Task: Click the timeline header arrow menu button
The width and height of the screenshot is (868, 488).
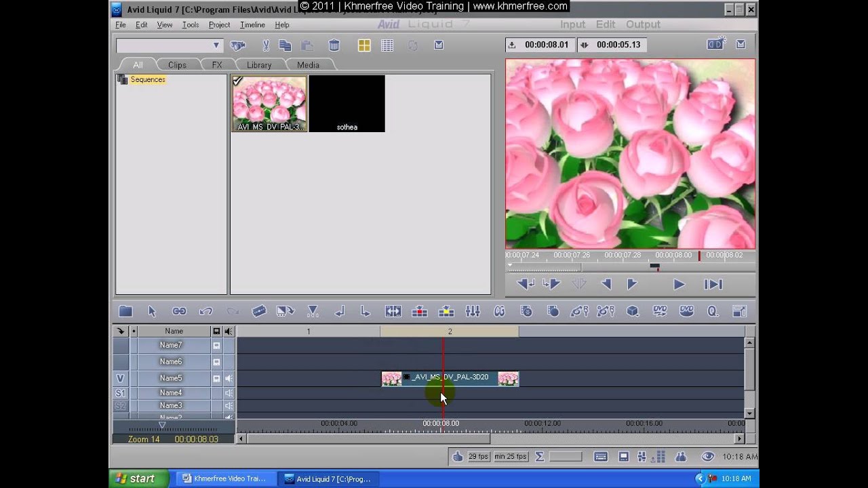Action: 121,331
